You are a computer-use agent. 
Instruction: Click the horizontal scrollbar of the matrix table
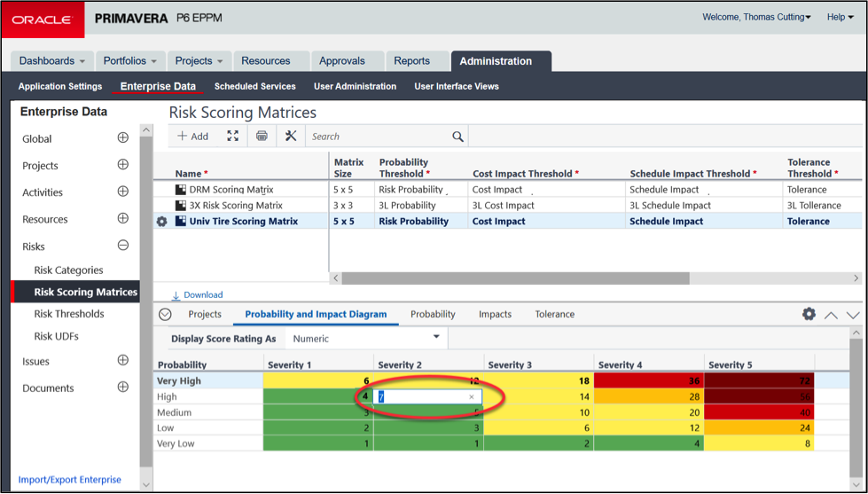(x=515, y=278)
